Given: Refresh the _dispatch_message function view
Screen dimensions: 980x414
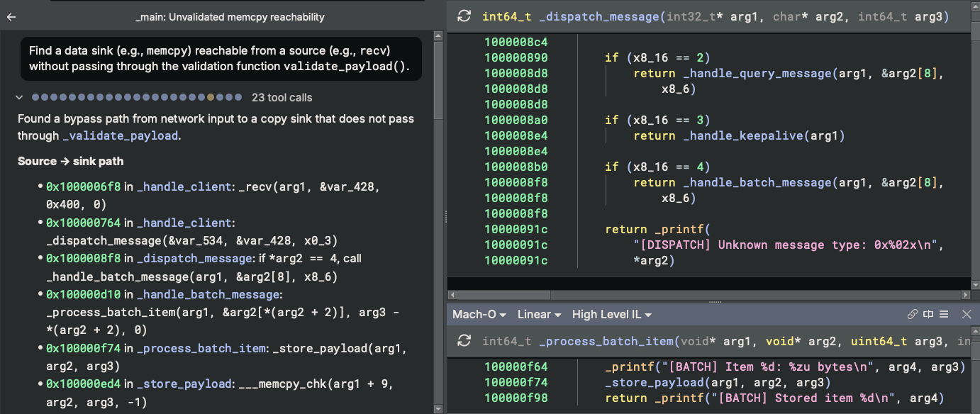Looking at the screenshot, I should [x=464, y=16].
